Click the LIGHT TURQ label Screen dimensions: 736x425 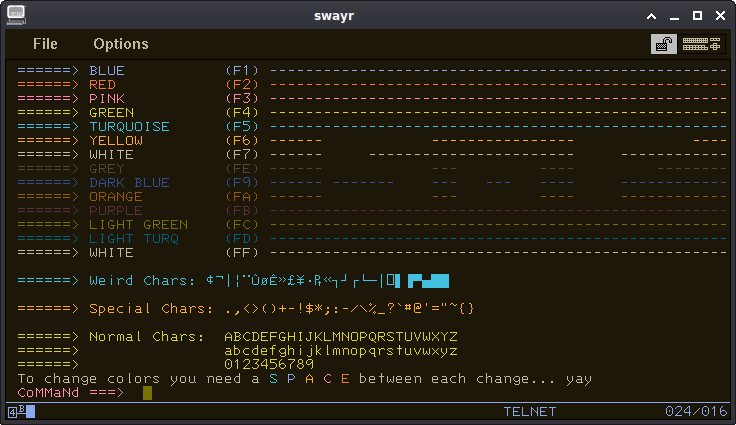(x=134, y=239)
